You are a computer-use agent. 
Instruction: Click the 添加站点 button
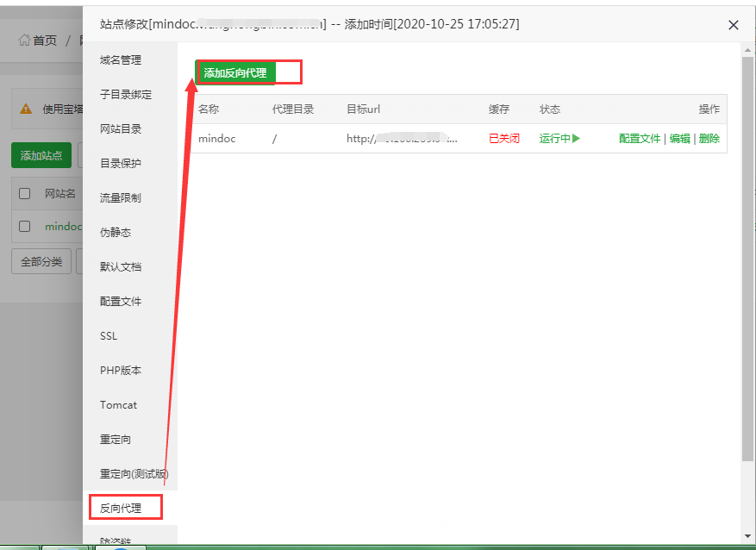coord(41,156)
